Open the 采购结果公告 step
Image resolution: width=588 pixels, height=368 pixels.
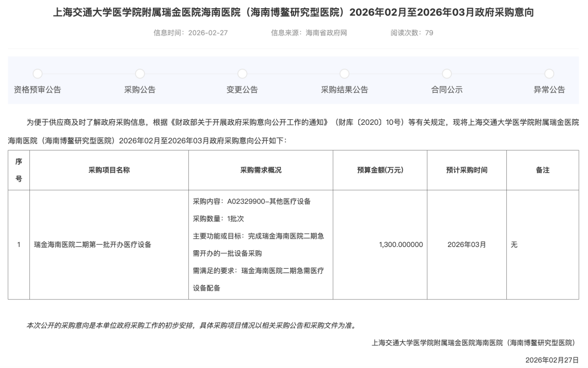[344, 90]
